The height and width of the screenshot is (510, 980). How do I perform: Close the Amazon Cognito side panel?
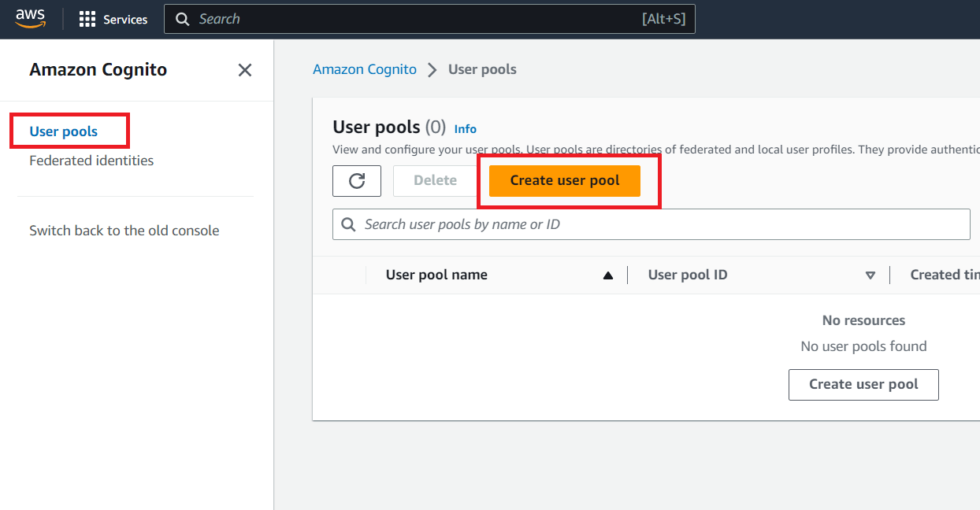click(244, 70)
